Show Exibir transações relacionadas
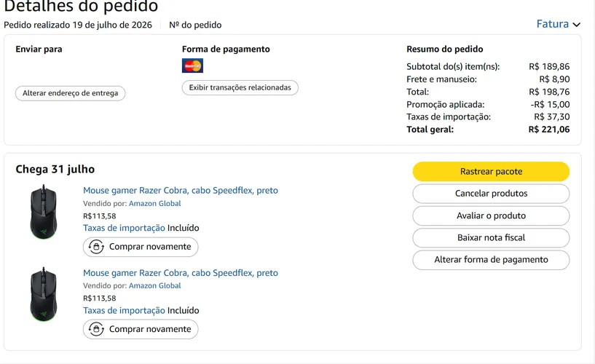595x364 pixels. (240, 87)
